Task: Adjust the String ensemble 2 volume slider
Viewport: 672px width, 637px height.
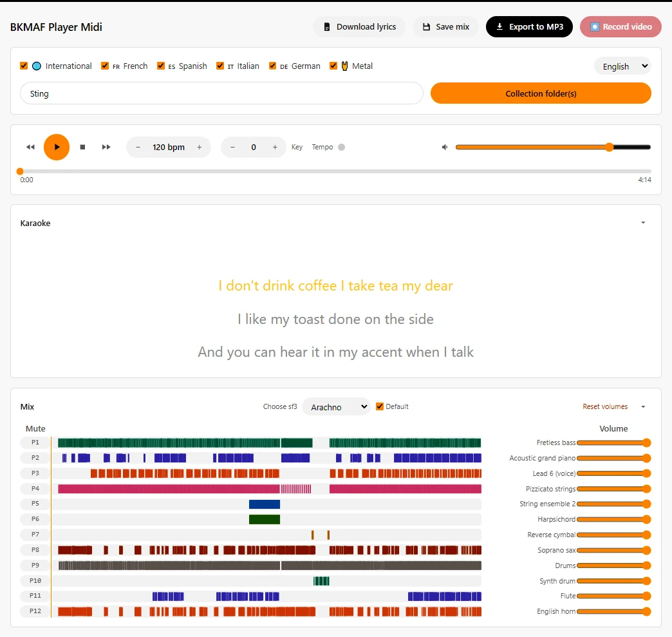Action: pyautogui.click(x=613, y=504)
